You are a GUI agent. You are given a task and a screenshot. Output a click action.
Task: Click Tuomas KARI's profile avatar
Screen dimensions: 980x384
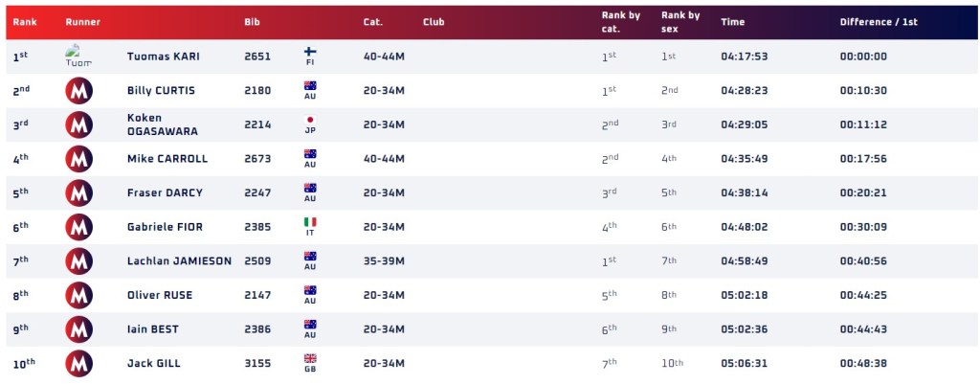point(78,56)
